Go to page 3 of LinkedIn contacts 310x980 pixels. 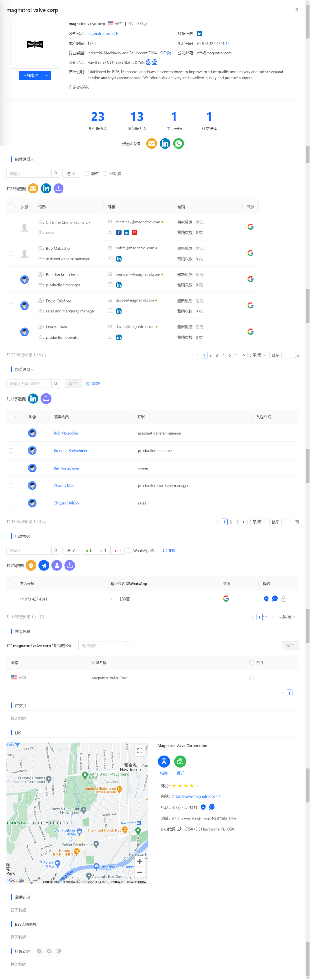[x=237, y=522]
